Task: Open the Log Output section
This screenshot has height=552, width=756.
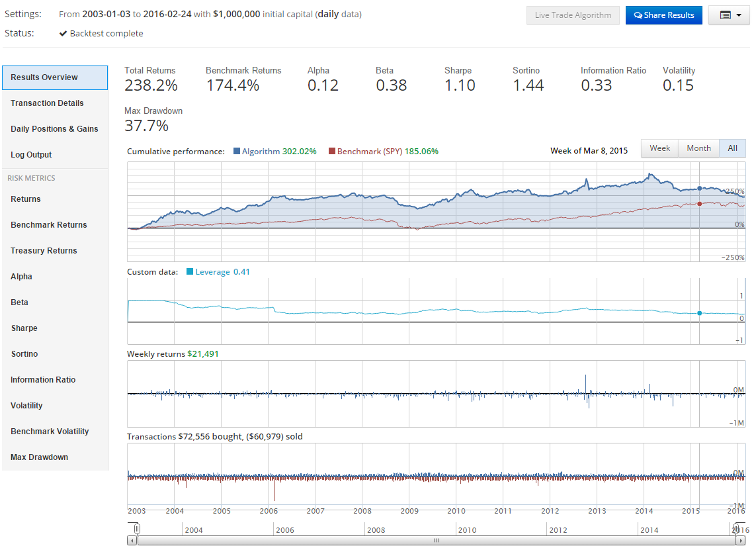Action: (x=31, y=155)
